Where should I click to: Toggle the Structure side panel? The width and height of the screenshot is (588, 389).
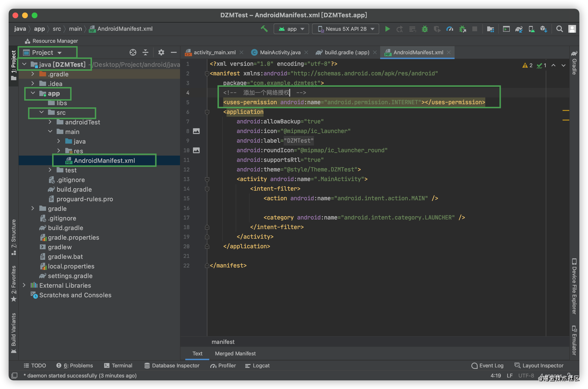coord(14,237)
